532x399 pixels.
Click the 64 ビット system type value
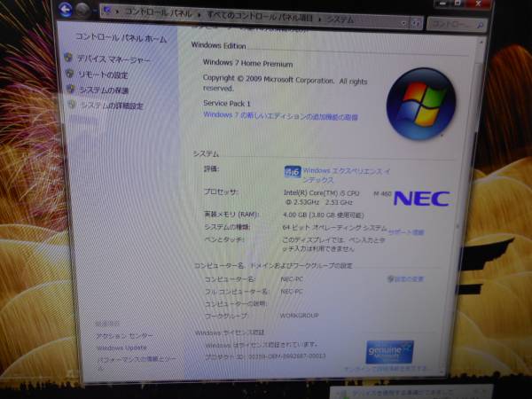(x=334, y=228)
